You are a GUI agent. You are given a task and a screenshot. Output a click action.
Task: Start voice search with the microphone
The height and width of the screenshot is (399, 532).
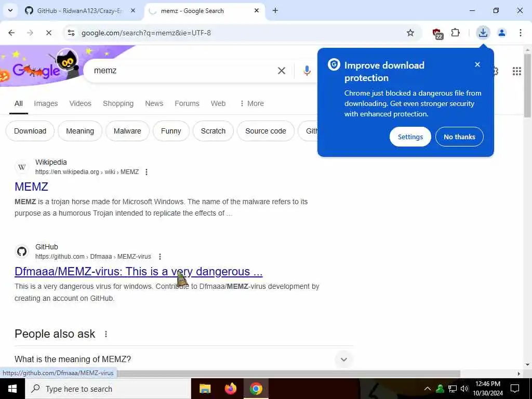[x=307, y=71]
